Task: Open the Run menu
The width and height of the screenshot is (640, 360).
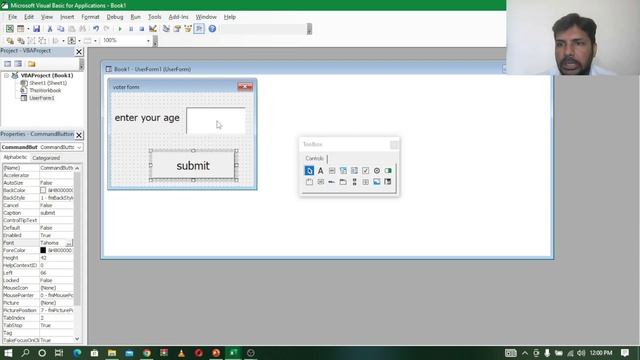Action: coord(136,17)
